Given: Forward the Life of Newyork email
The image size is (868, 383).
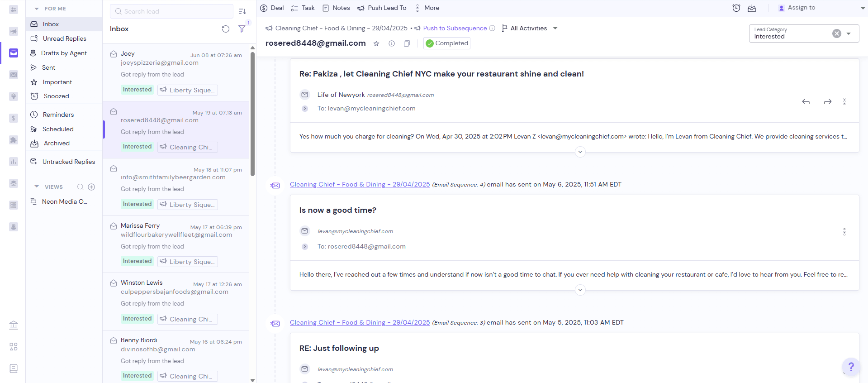Looking at the screenshot, I should pyautogui.click(x=828, y=102).
